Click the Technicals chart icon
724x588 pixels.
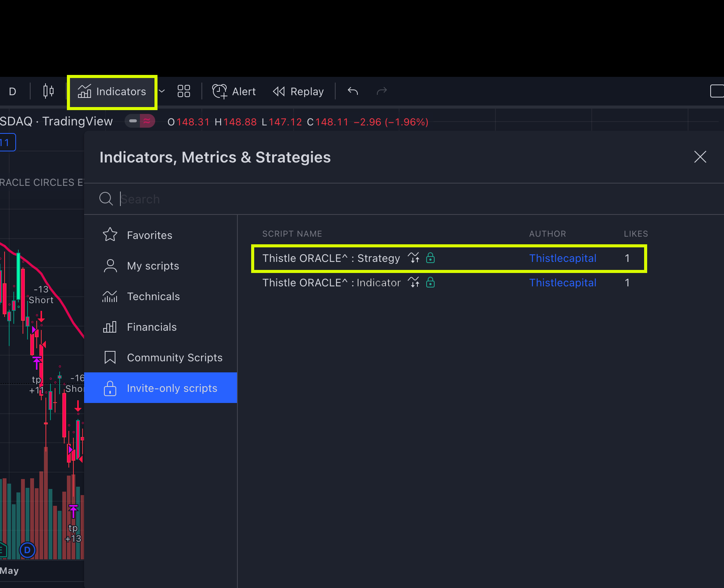click(x=110, y=296)
